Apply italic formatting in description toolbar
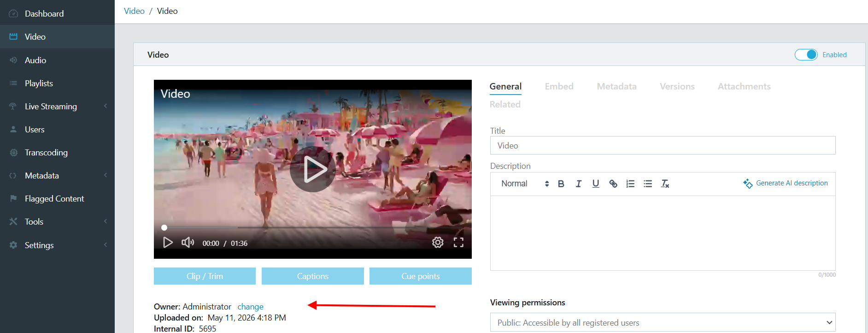This screenshot has width=868, height=333. [x=578, y=184]
